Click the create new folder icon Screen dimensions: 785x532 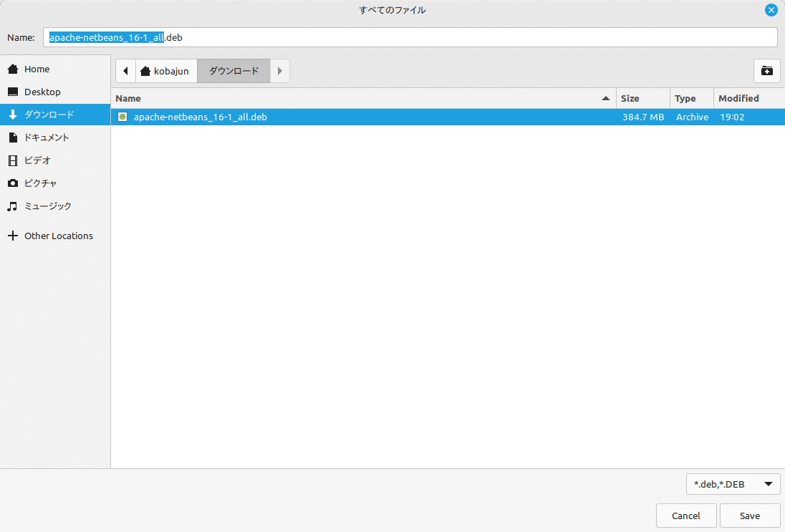tap(766, 71)
